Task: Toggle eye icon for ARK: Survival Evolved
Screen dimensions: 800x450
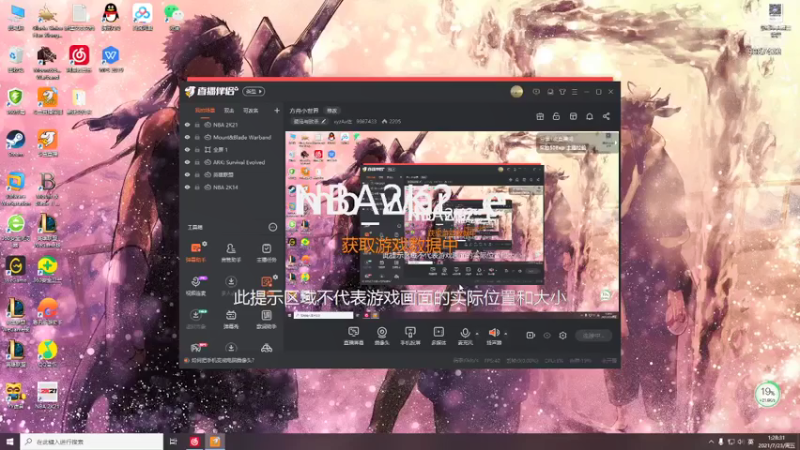Action: click(x=187, y=162)
